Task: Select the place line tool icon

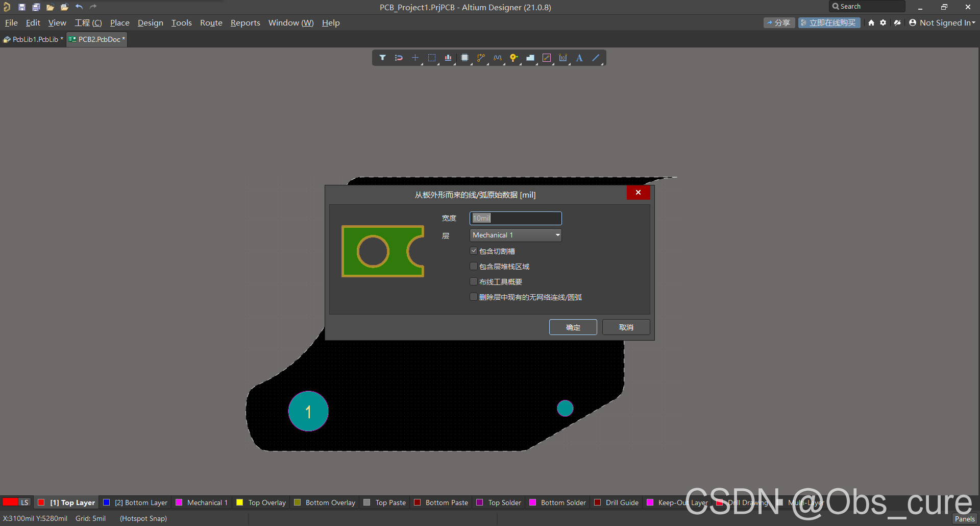Action: click(596, 58)
